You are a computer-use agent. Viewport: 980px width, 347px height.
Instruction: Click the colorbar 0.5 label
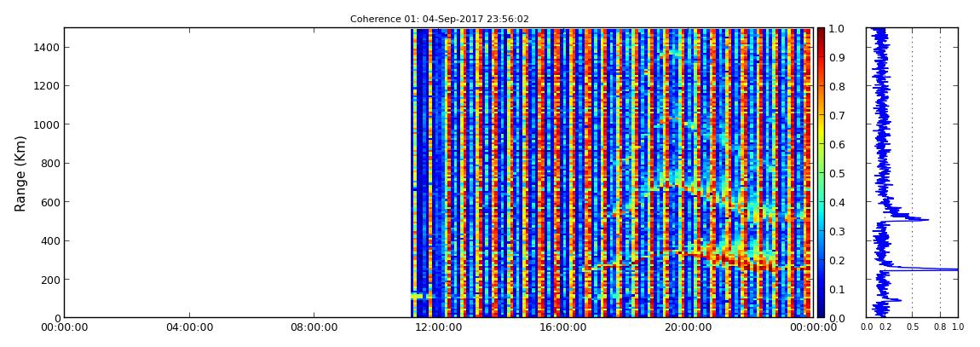coord(836,173)
